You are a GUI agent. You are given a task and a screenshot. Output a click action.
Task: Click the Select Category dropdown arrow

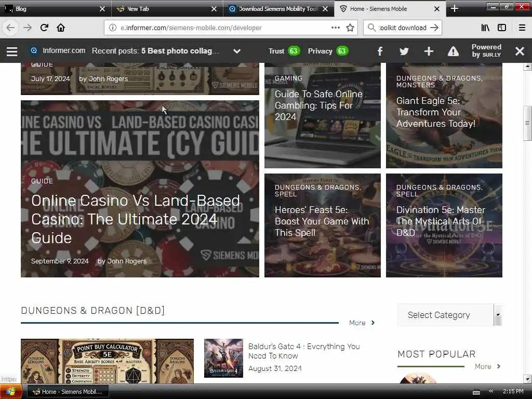click(498, 315)
